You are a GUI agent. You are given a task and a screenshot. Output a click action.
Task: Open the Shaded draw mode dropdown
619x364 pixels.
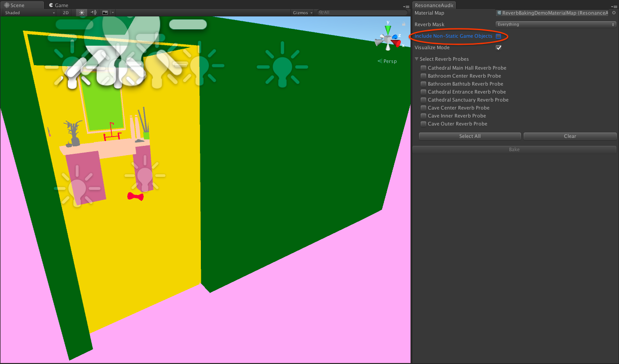click(x=29, y=13)
